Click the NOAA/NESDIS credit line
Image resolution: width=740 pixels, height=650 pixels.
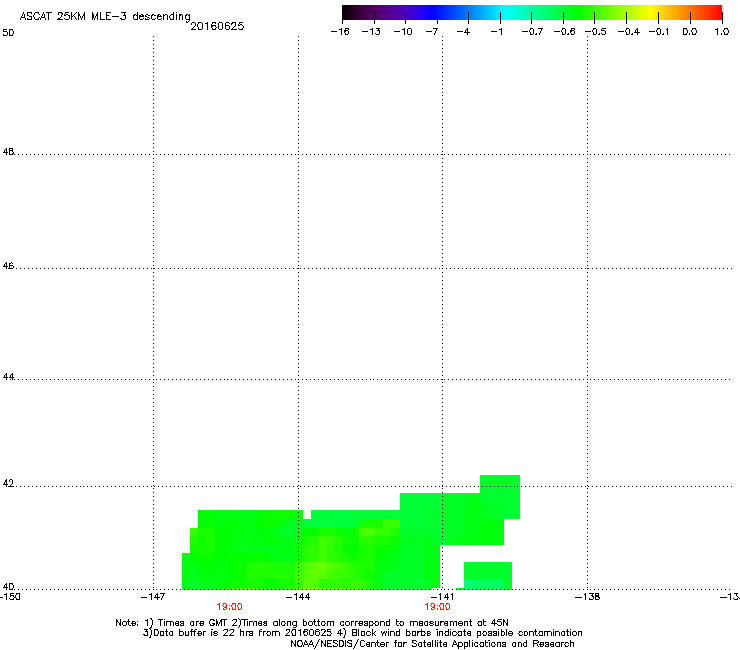click(x=432, y=644)
